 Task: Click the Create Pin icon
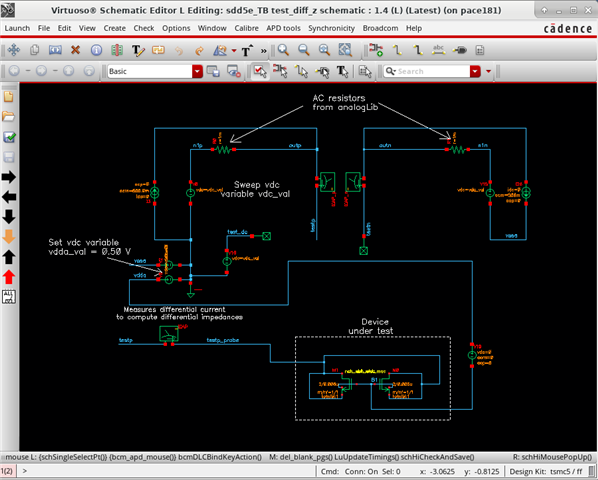(460, 50)
